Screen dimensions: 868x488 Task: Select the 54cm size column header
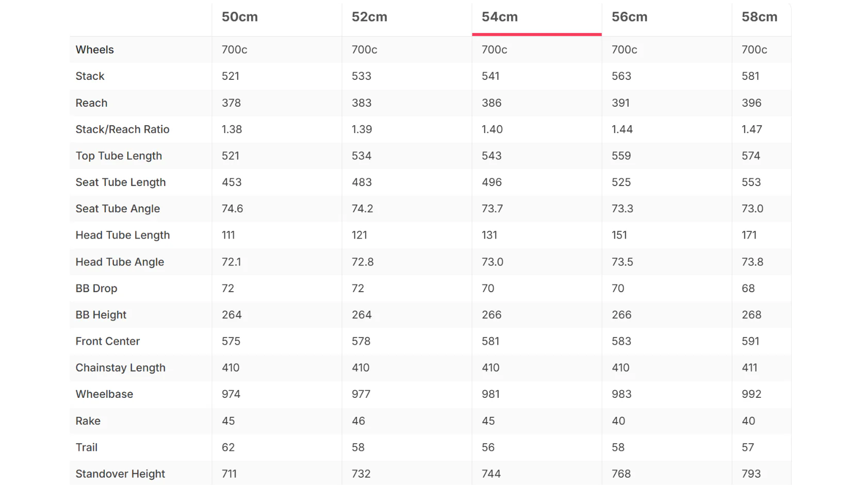pyautogui.click(x=500, y=17)
